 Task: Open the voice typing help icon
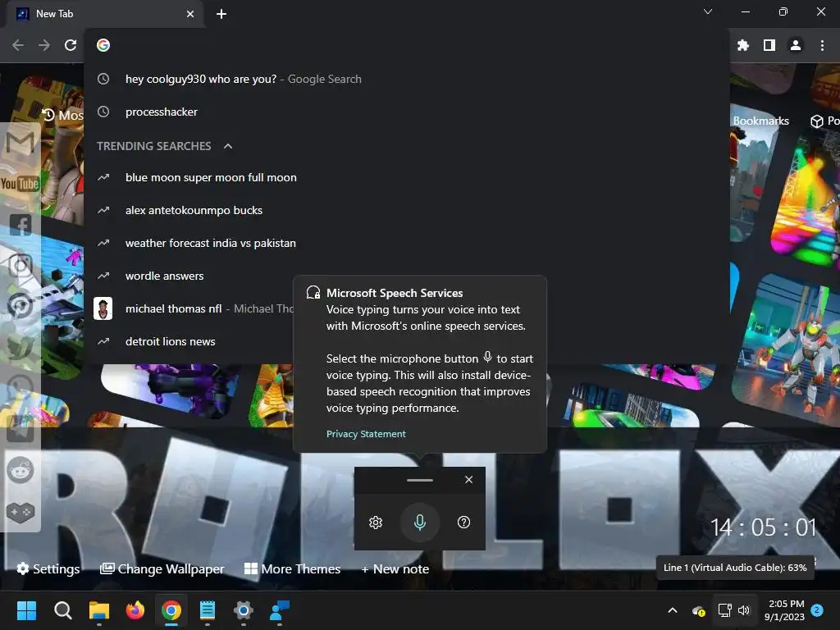click(x=464, y=523)
